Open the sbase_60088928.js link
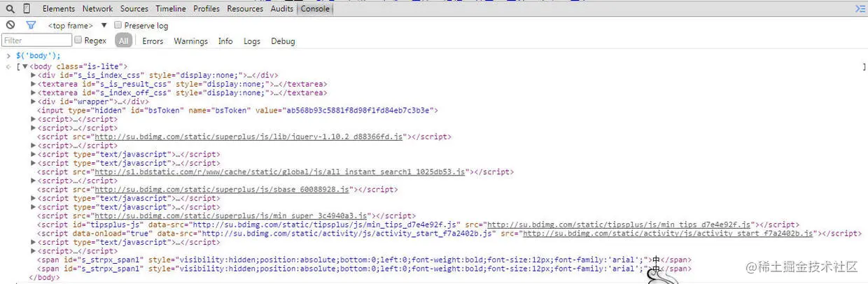Viewport: 868px width, 284px height. [223, 189]
